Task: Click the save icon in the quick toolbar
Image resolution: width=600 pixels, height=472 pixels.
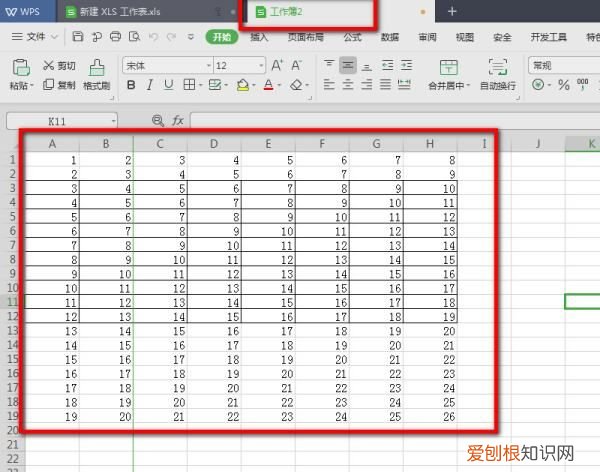Action: coord(78,36)
